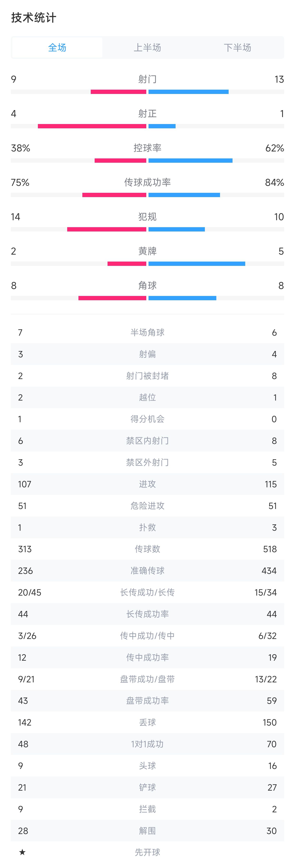
Task: Click the 传球成功率 label
Action: [147, 182]
